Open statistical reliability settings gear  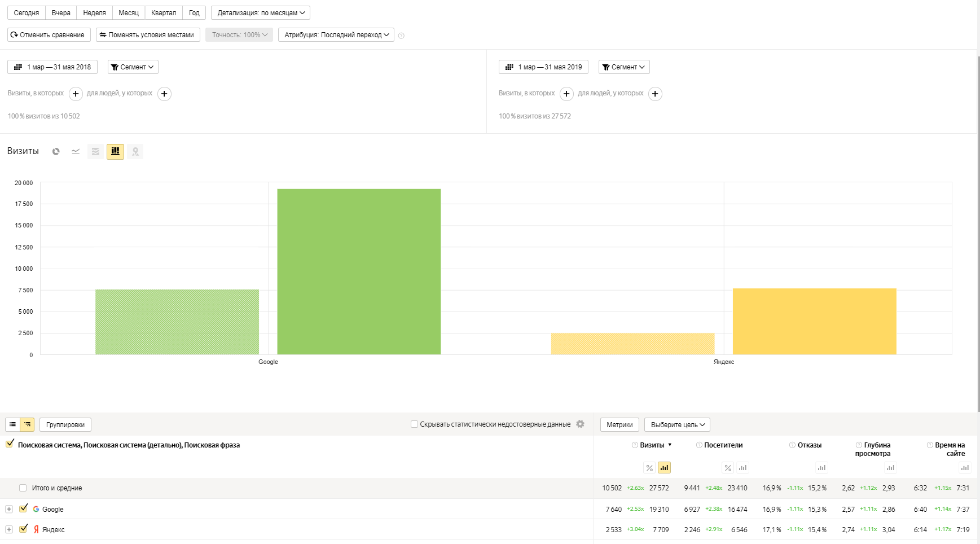pos(580,424)
